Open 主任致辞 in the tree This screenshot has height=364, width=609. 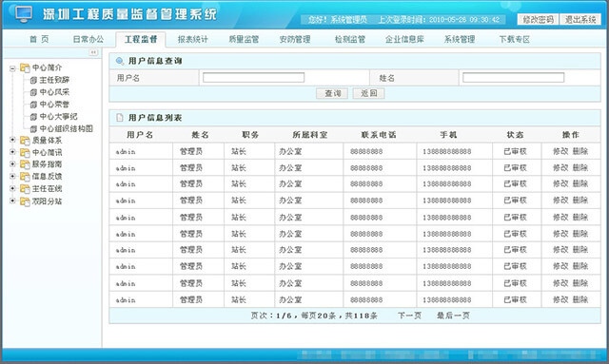click(x=54, y=80)
